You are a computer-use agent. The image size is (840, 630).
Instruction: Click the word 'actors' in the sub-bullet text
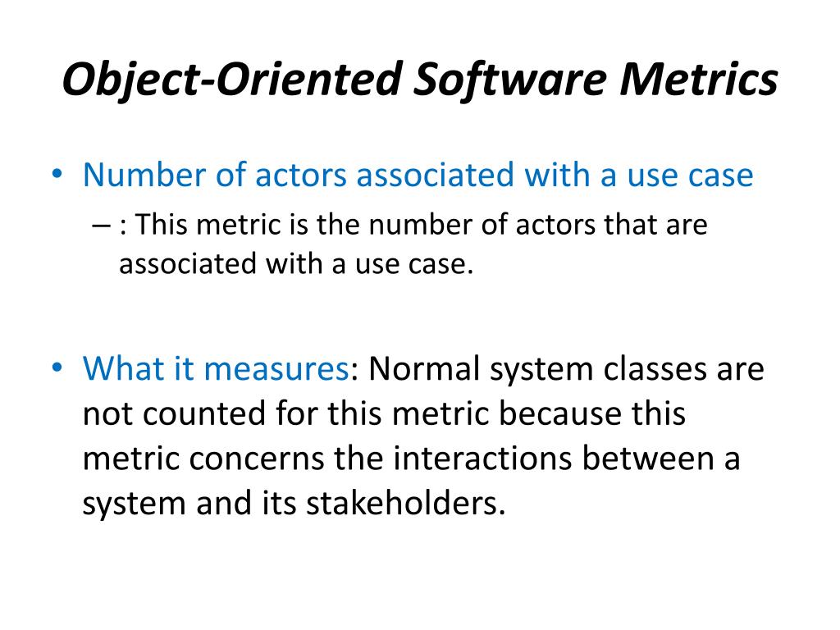click(x=555, y=224)
